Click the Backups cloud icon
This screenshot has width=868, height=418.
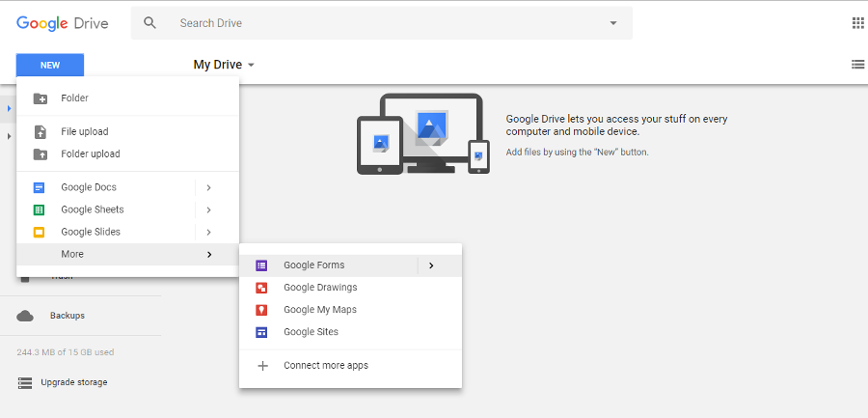coord(25,316)
